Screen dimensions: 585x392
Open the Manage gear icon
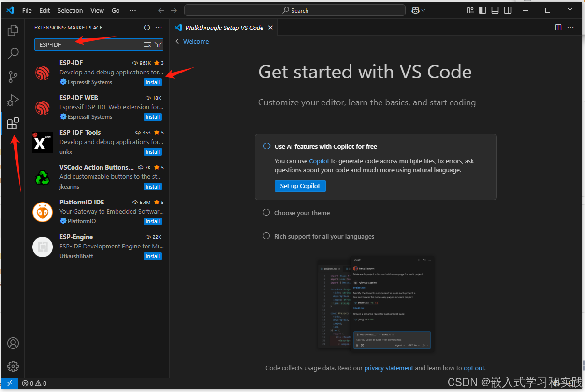(13, 366)
